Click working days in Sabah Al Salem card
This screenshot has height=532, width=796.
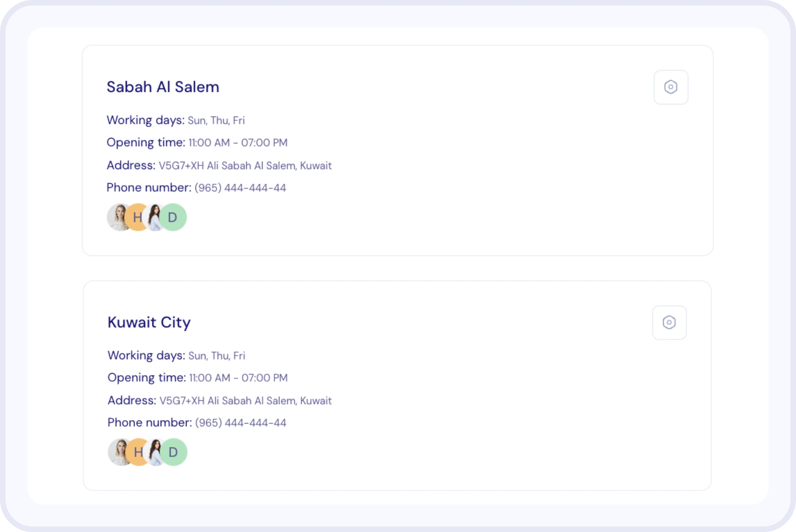point(216,120)
